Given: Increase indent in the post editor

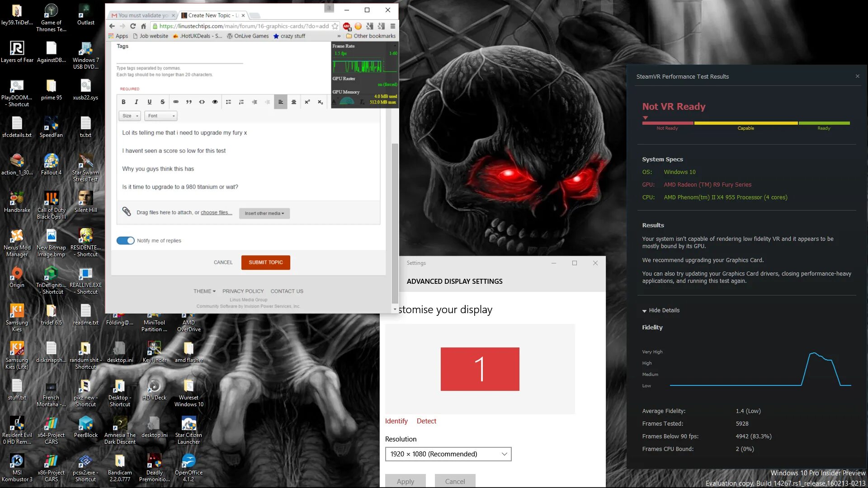Looking at the screenshot, I should click(255, 102).
